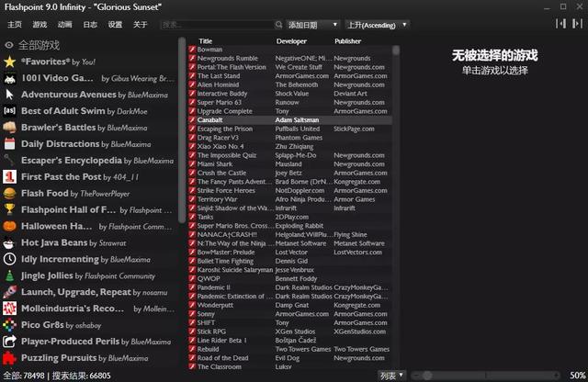Adjust the thumbnail zoom scale slider
Screen dimensions: 588x382
(x=486, y=376)
